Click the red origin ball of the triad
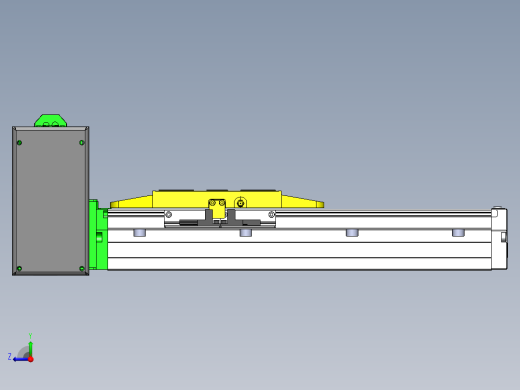 31,359
